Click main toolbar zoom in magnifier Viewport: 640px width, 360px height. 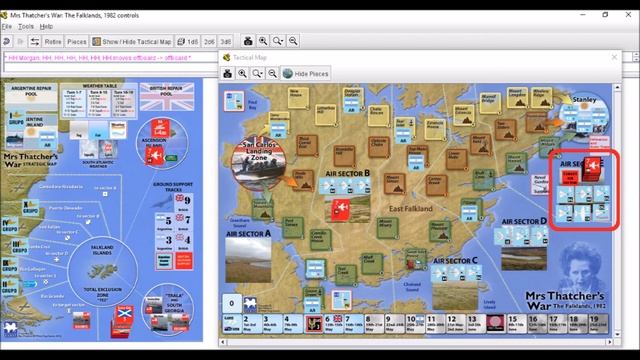coord(263,41)
